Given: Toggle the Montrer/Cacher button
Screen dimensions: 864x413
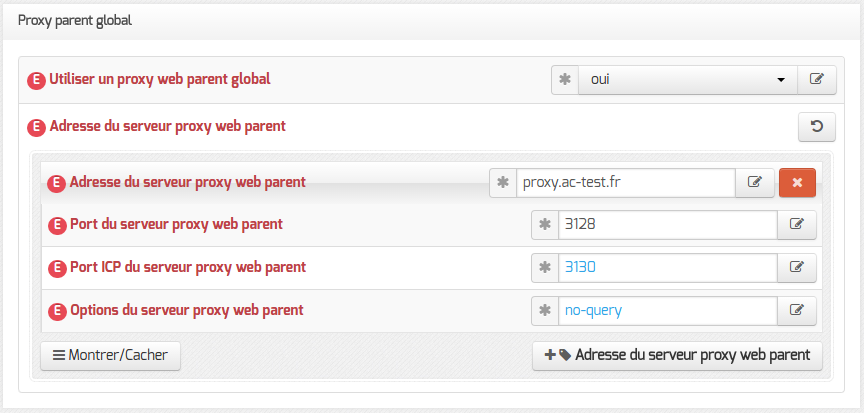Looking at the screenshot, I should [110, 356].
